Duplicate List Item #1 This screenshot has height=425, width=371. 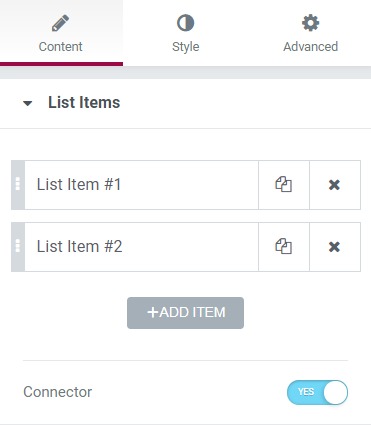pos(284,185)
